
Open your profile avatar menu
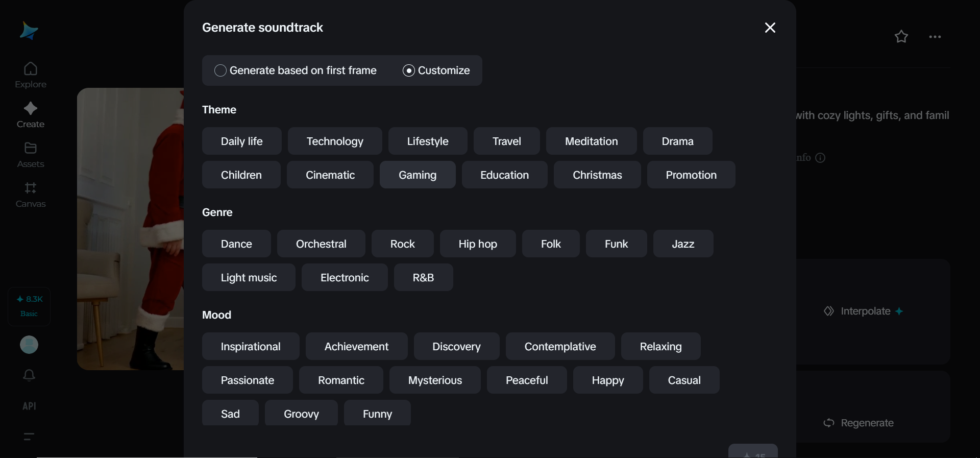(x=29, y=345)
